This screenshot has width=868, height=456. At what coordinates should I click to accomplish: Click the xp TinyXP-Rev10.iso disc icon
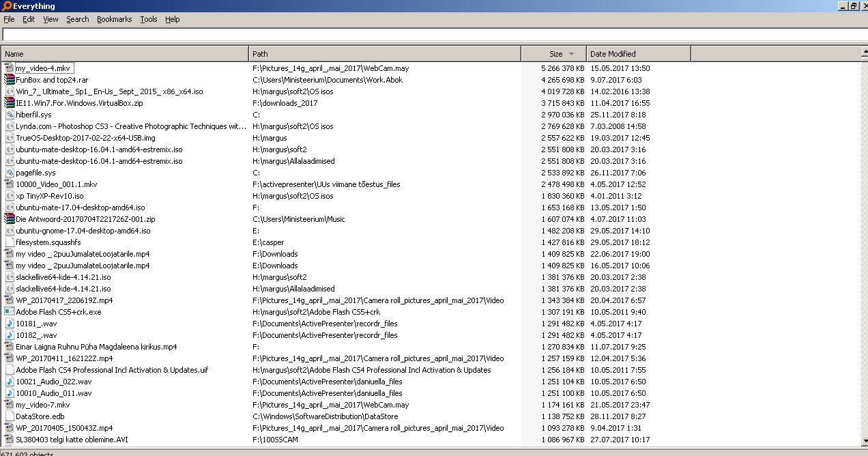click(x=10, y=196)
